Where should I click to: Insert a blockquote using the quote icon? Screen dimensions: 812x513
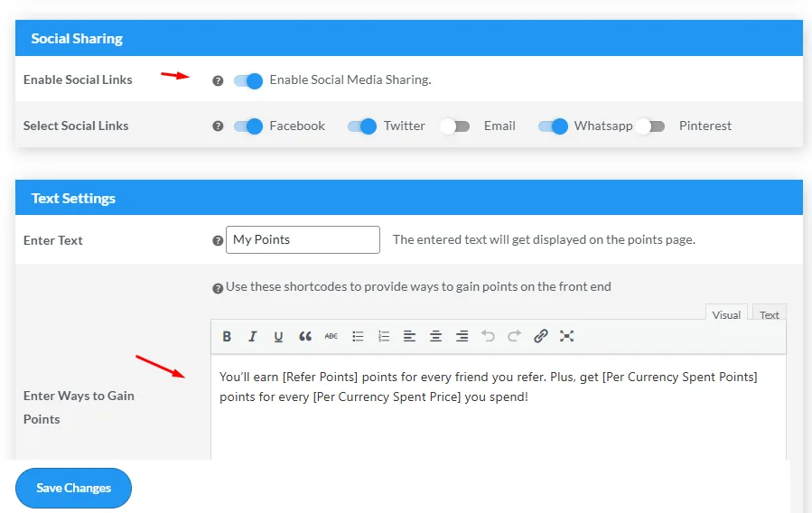[x=305, y=337]
